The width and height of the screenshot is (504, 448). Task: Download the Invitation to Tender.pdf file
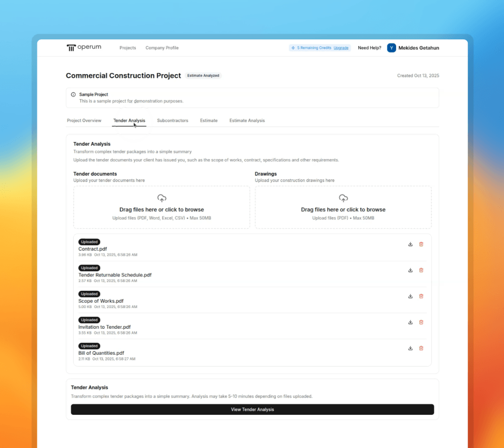(410, 322)
